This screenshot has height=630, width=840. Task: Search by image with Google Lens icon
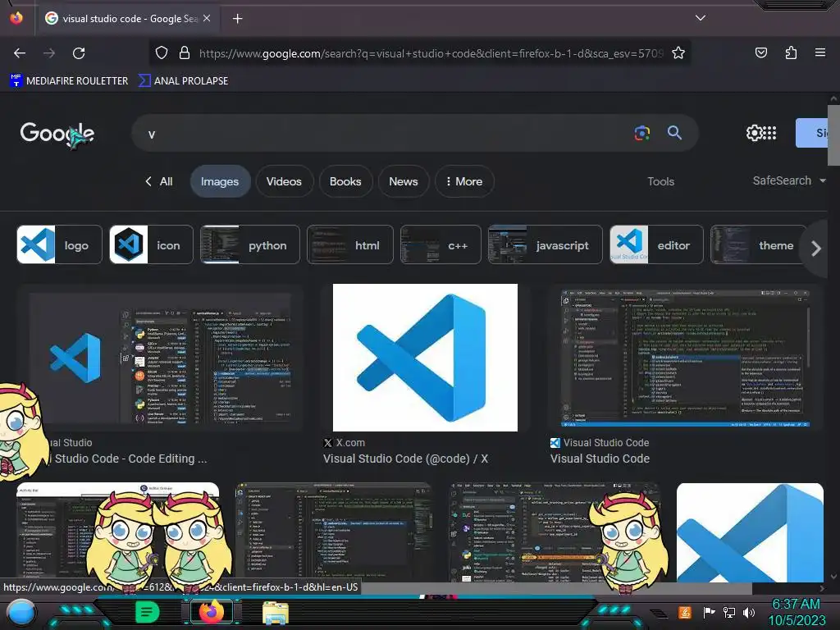pos(641,133)
